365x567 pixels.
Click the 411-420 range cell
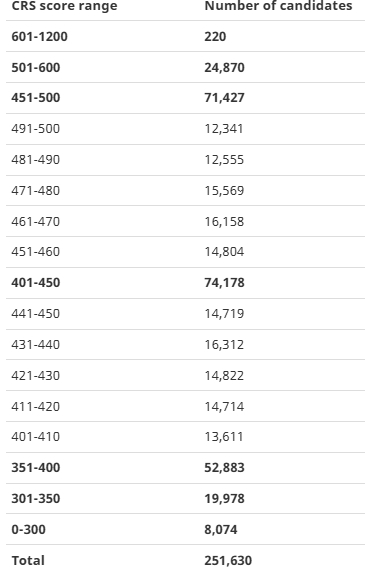35,407
